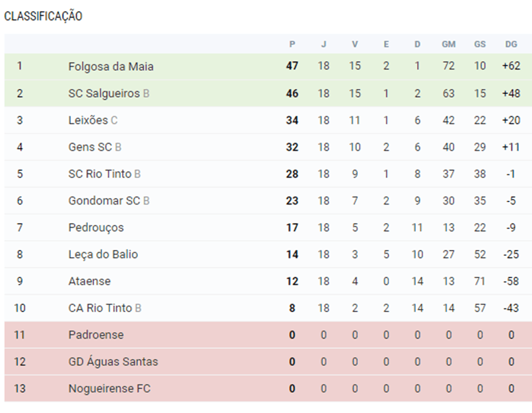Viewport: 532px width, 413px height.
Task: Click the SC Rio Tinto B entry
Action: click(104, 174)
